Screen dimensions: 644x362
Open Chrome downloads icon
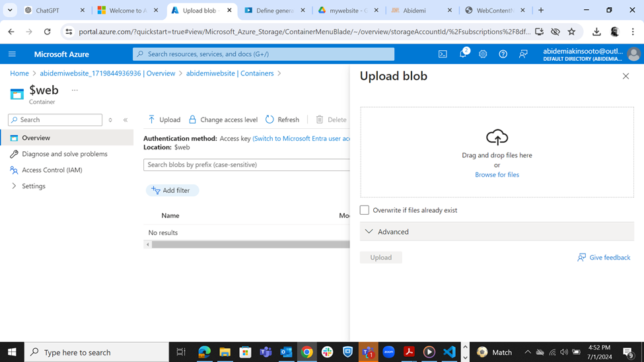point(596,32)
